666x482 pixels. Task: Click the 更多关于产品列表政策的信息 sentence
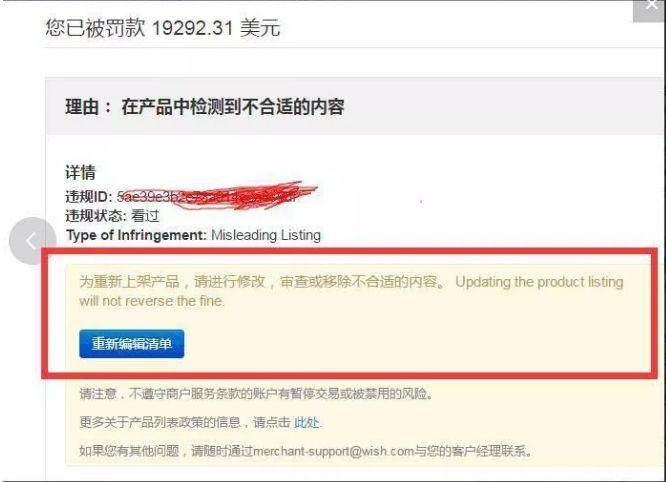click(x=201, y=423)
